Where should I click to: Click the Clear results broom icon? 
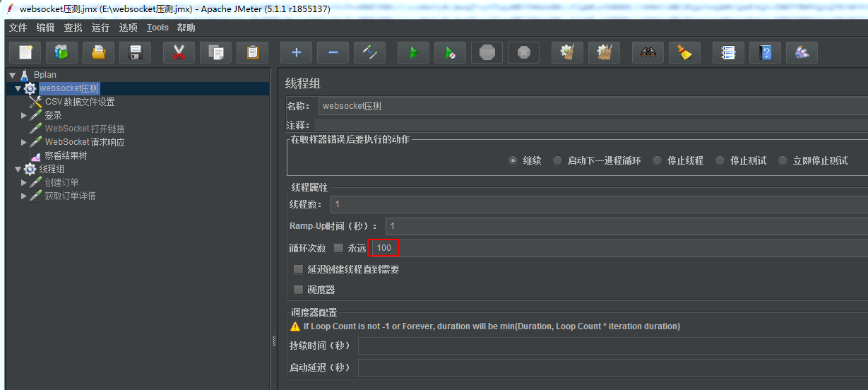pos(566,52)
